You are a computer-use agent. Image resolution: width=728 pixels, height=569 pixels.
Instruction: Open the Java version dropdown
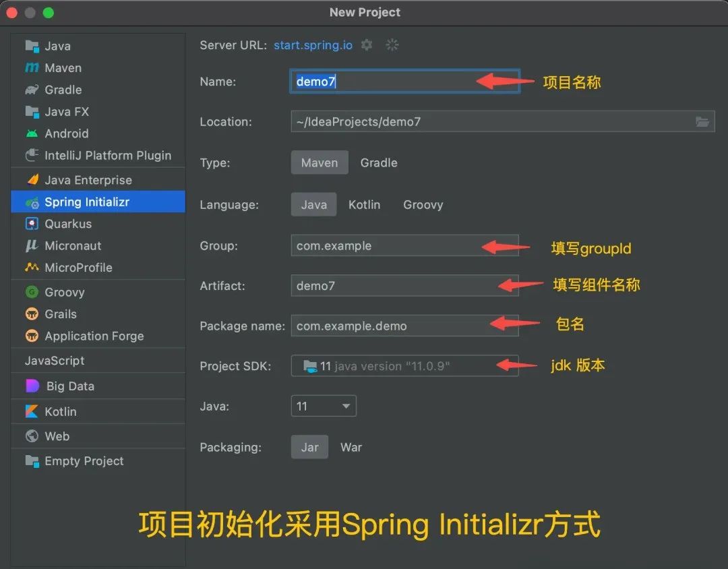[324, 406]
